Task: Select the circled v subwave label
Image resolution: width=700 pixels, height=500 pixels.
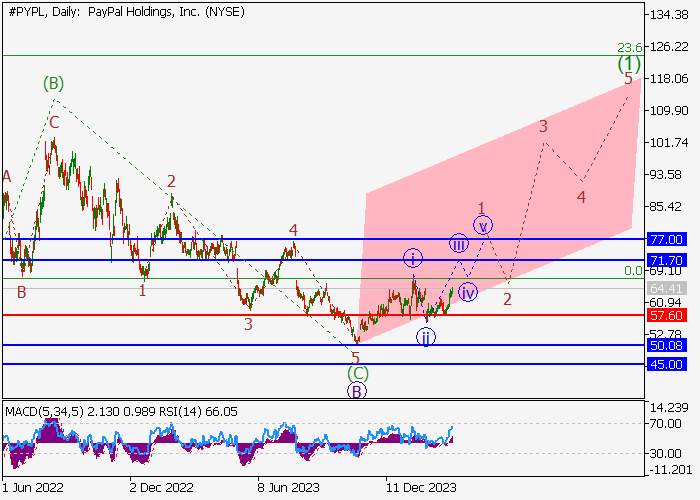Action: click(x=483, y=226)
